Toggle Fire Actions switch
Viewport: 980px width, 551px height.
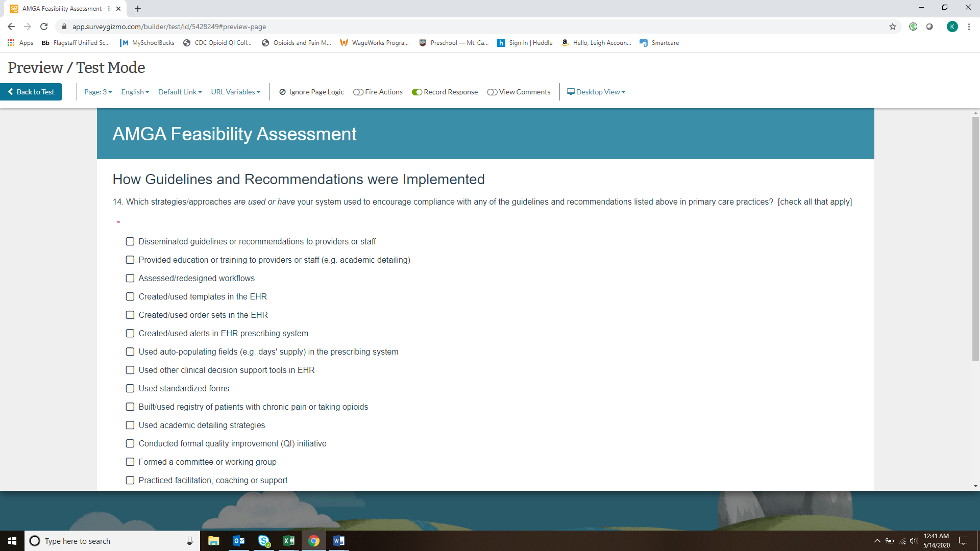click(358, 92)
